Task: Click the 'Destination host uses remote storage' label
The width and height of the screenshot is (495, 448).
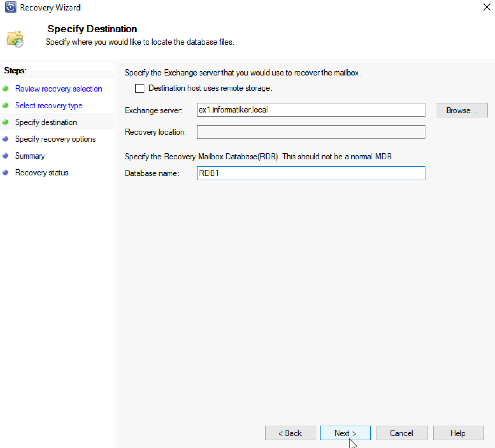Action: 210,88
